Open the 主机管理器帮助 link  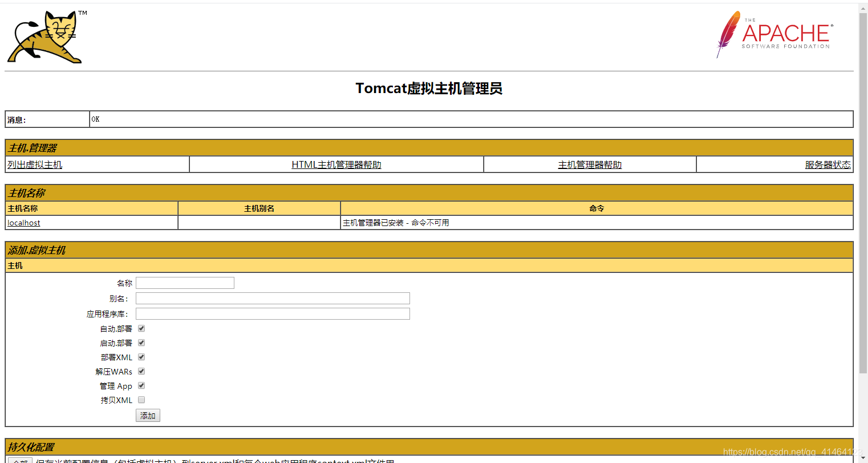pos(590,164)
